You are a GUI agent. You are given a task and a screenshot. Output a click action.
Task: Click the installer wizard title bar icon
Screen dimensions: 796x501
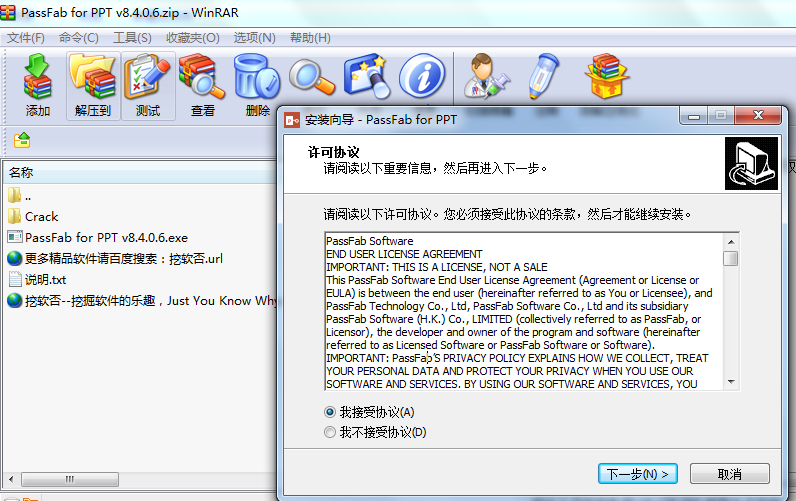292,120
